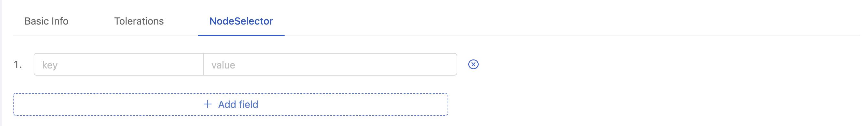The height and width of the screenshot is (126, 868).
Task: Switch to the Basic Info tab
Action: click(47, 21)
